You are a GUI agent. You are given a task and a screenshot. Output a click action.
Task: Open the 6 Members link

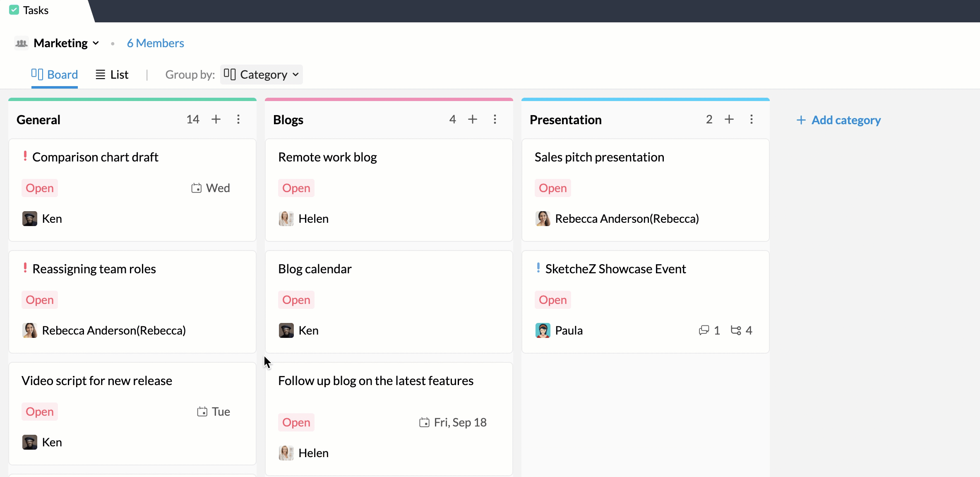(155, 43)
